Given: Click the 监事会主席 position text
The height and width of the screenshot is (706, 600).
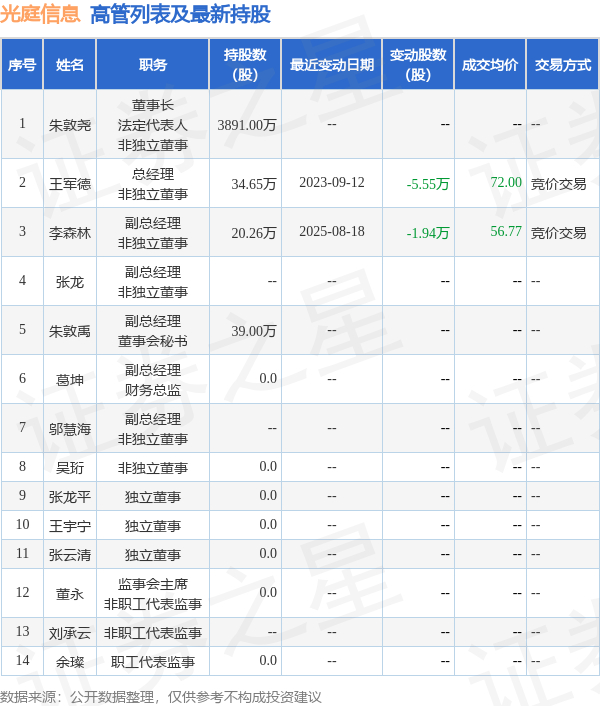Looking at the screenshot, I should click(153, 584).
